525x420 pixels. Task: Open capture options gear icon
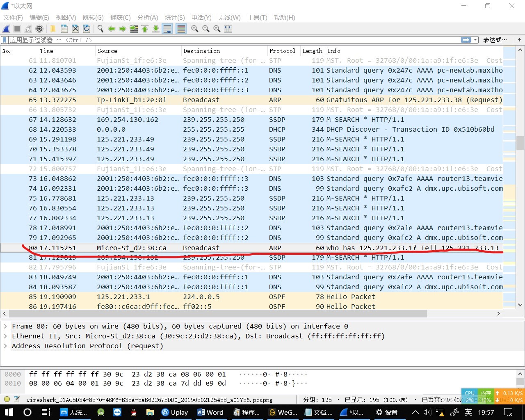click(39, 28)
